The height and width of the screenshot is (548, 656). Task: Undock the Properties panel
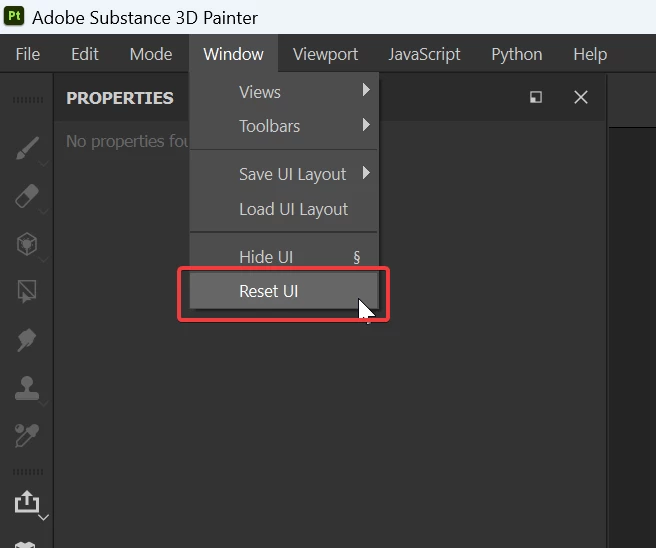coord(536,97)
